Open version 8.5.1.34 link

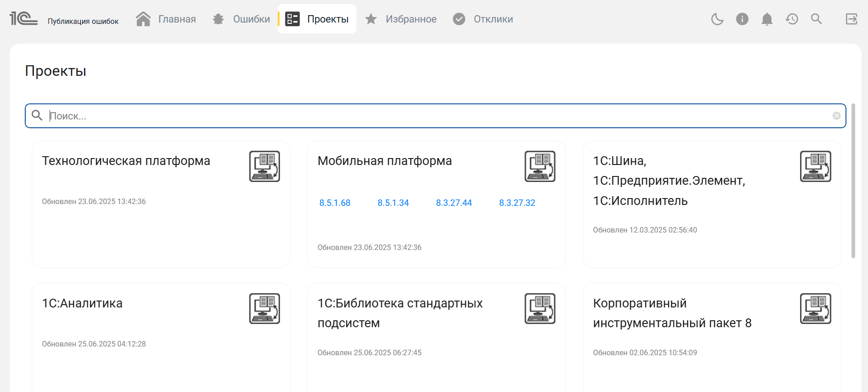point(393,203)
